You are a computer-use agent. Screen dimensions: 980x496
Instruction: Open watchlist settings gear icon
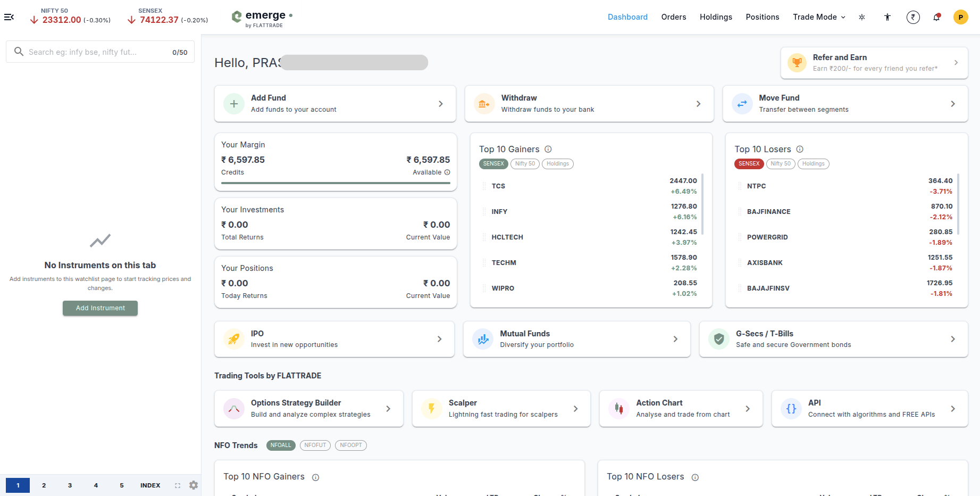tap(194, 485)
